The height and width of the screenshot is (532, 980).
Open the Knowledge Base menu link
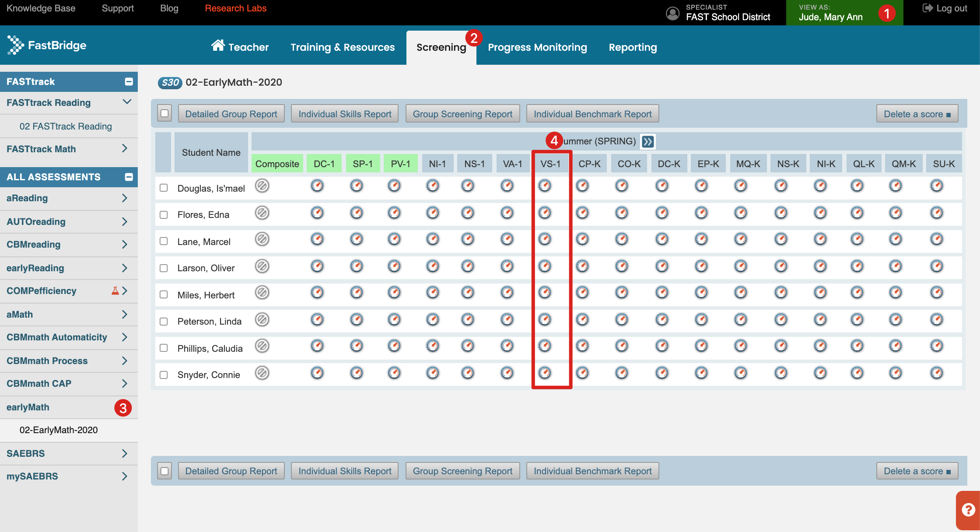pos(41,8)
